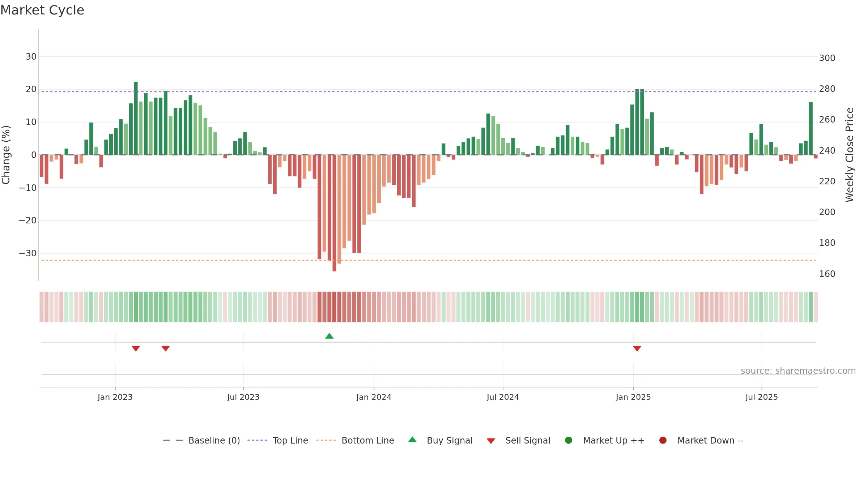Select the green buy signal marker near late 2023
Image resolution: width=868 pixels, height=488 pixels.
[329, 336]
